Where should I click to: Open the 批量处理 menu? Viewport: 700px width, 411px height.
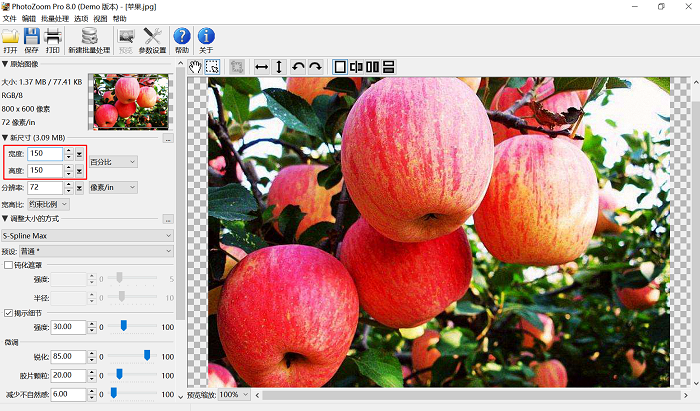pyautogui.click(x=56, y=18)
